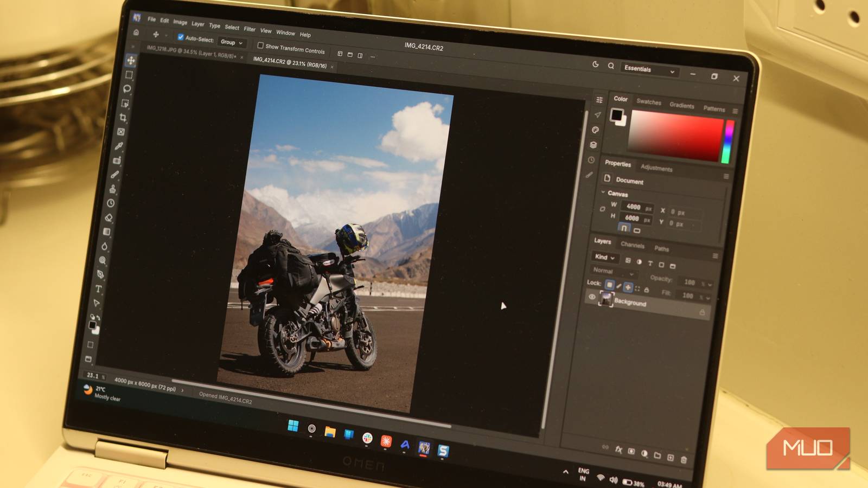Select the Object Selection tool
868x488 pixels.
pyautogui.click(x=125, y=103)
